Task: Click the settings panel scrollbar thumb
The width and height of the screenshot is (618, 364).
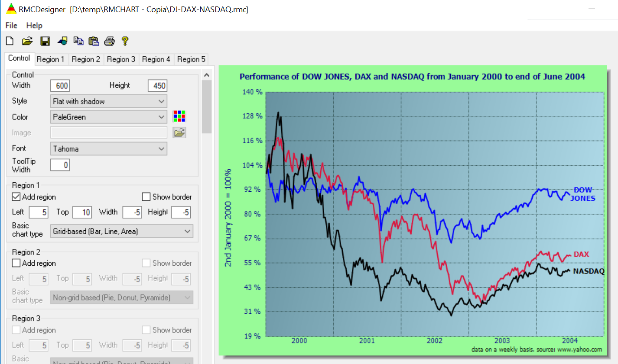Action: click(207, 107)
